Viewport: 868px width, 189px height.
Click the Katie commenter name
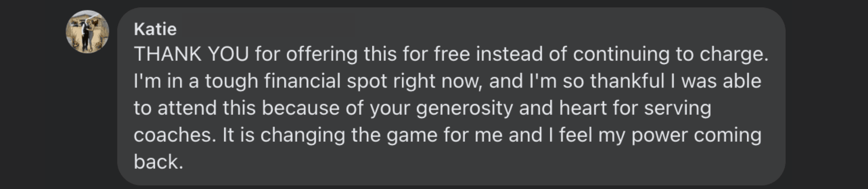155,29
